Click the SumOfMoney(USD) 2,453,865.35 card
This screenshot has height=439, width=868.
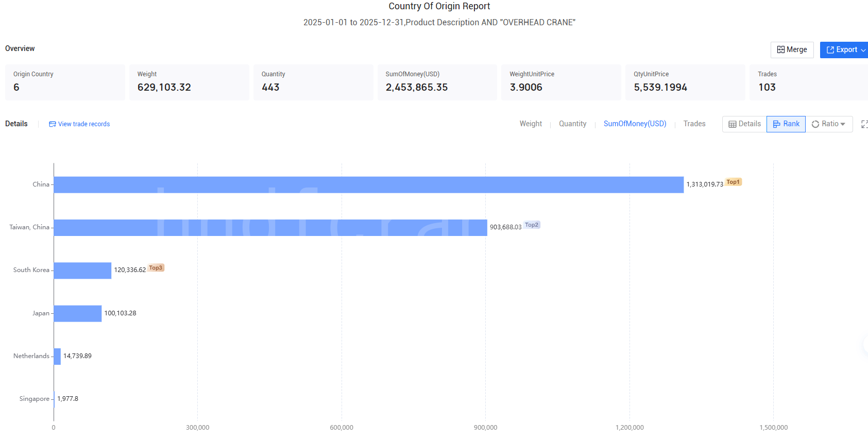[437, 82]
